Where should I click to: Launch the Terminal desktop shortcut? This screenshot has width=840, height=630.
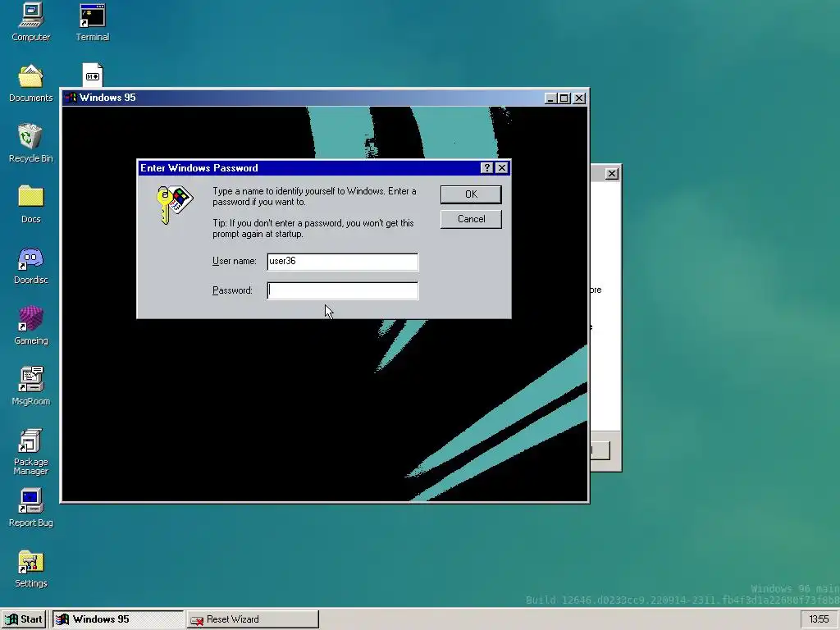(92, 21)
